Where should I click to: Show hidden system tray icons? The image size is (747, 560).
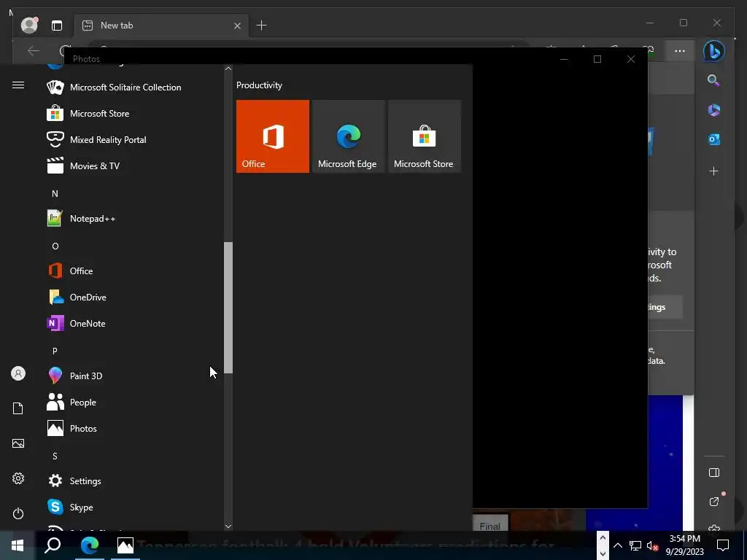617,545
